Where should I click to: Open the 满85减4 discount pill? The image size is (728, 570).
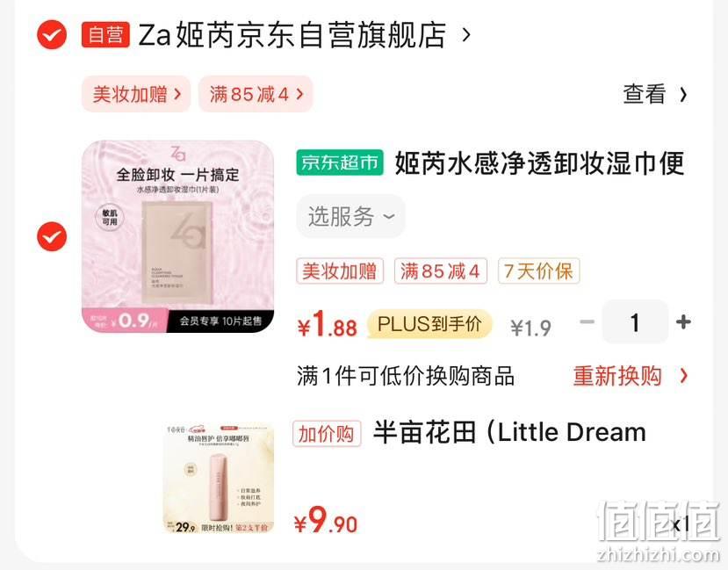256,94
